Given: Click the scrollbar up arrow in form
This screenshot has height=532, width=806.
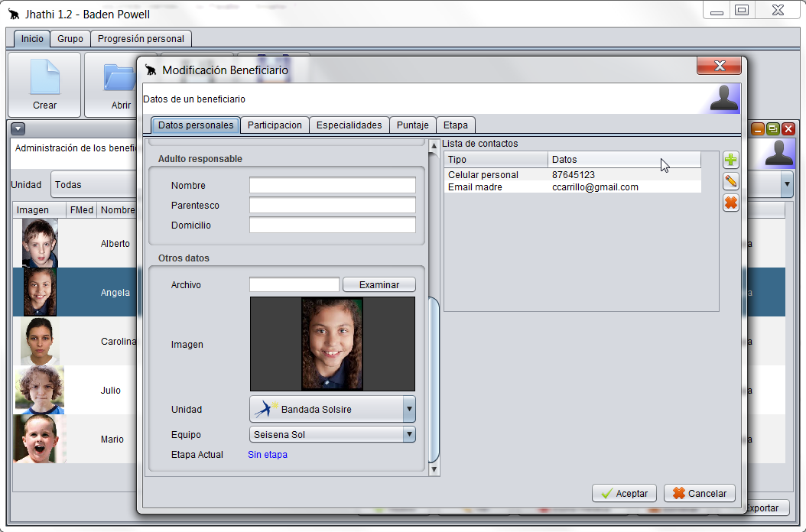Looking at the screenshot, I should (434, 146).
